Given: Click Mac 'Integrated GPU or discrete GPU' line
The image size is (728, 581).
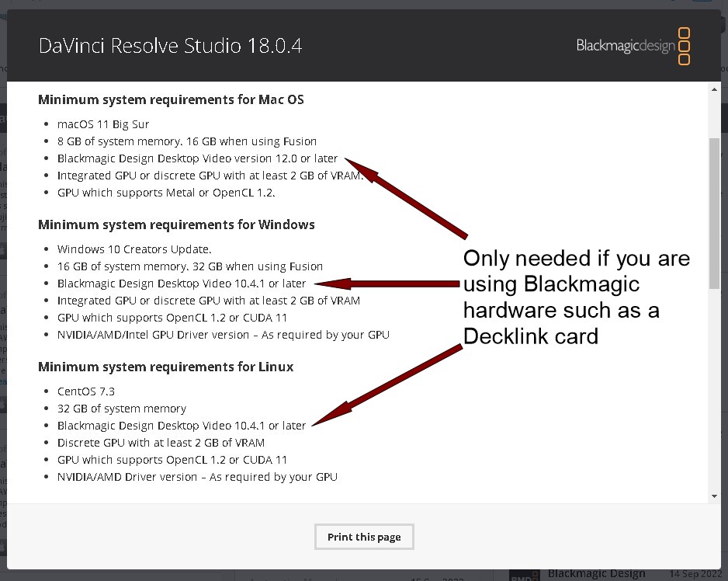Looking at the screenshot, I should pyautogui.click(x=210, y=176).
